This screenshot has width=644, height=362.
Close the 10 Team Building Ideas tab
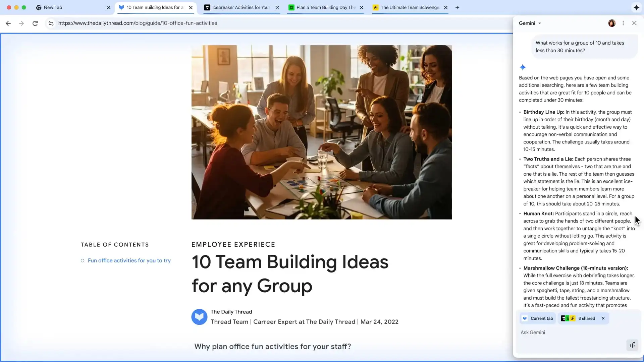click(191, 7)
